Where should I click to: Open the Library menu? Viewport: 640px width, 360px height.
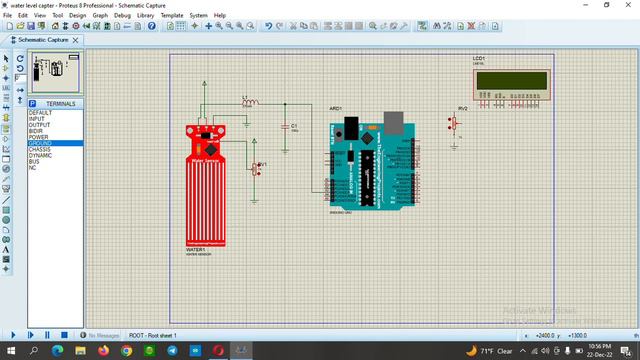145,16
